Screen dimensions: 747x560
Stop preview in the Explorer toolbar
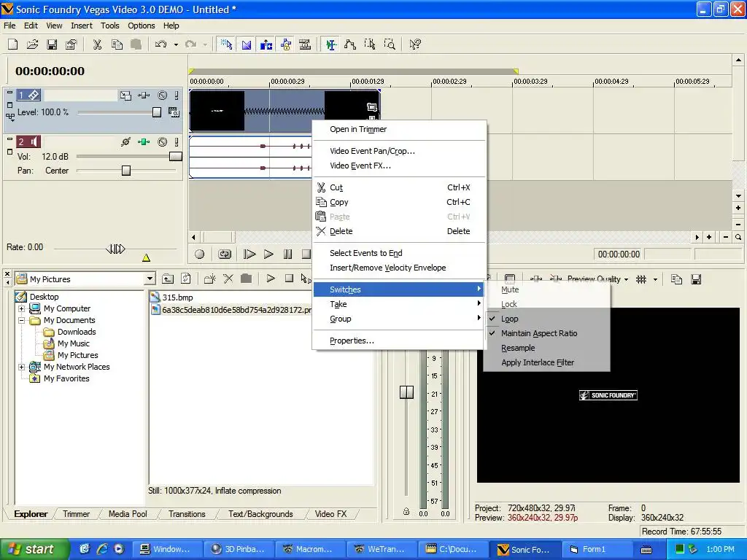click(289, 279)
